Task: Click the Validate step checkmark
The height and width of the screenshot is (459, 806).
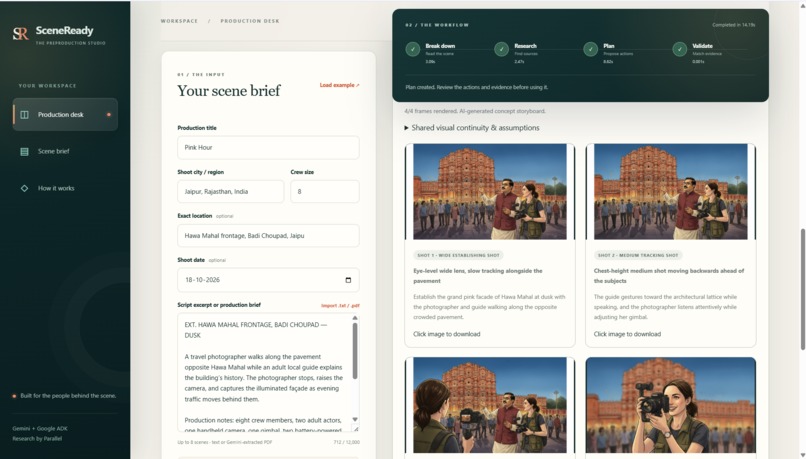Action: click(679, 49)
